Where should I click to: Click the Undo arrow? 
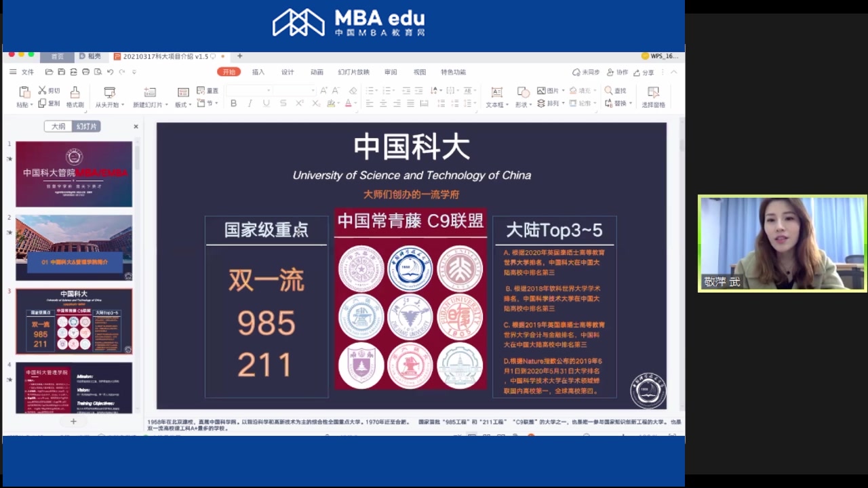pos(110,72)
